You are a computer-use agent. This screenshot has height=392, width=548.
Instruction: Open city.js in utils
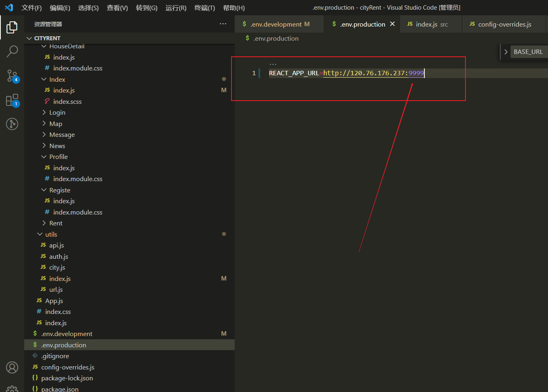129,268
